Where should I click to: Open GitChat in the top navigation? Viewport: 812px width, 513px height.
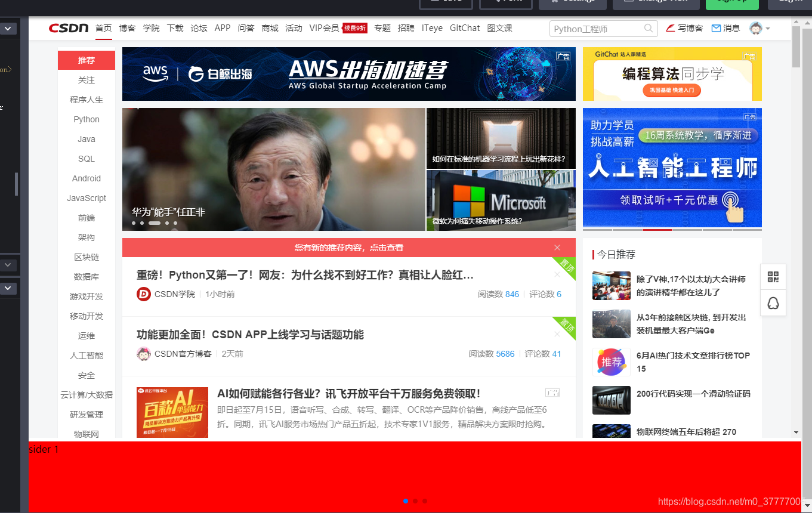[465, 28]
